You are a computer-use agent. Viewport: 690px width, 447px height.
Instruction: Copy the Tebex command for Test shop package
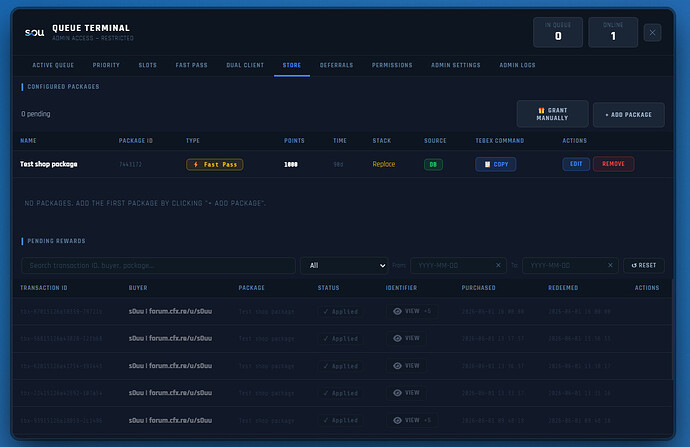tap(495, 164)
